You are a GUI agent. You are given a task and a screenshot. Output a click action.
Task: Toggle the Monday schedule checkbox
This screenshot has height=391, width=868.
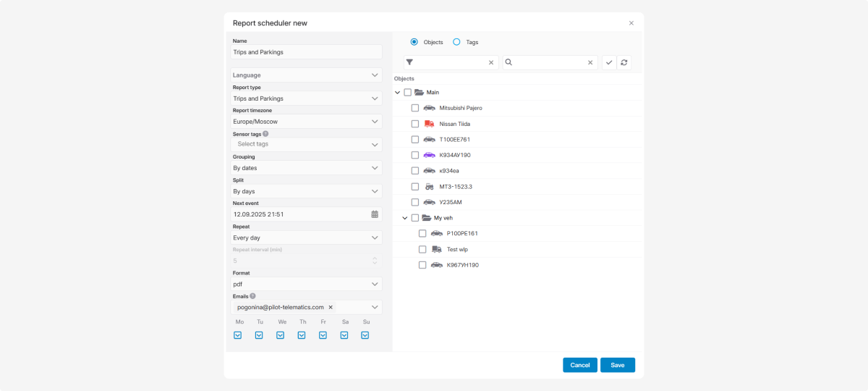(237, 335)
